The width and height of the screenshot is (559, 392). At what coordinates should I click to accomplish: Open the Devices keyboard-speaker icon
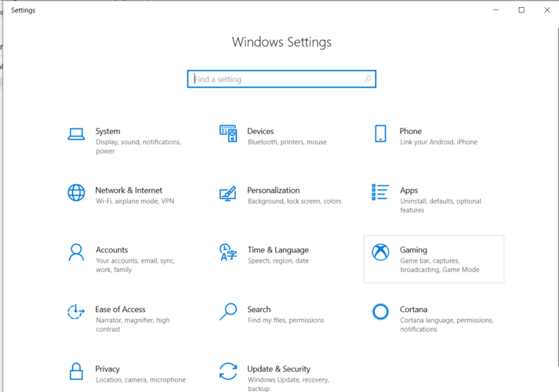coord(228,133)
